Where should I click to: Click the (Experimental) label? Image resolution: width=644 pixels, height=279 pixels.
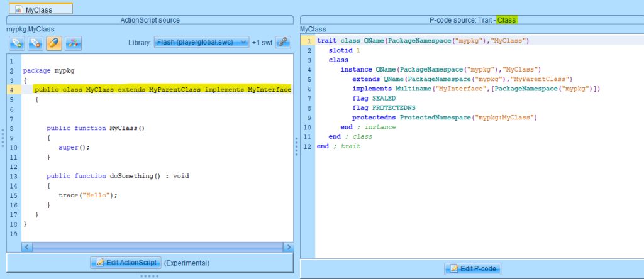186,263
